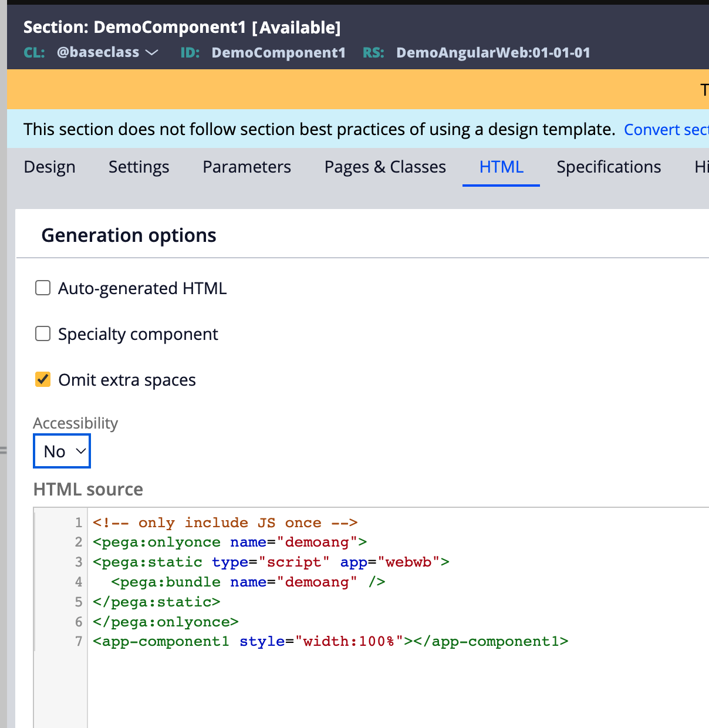
Task: Click the Generation options heading
Action: pyautogui.click(x=129, y=235)
